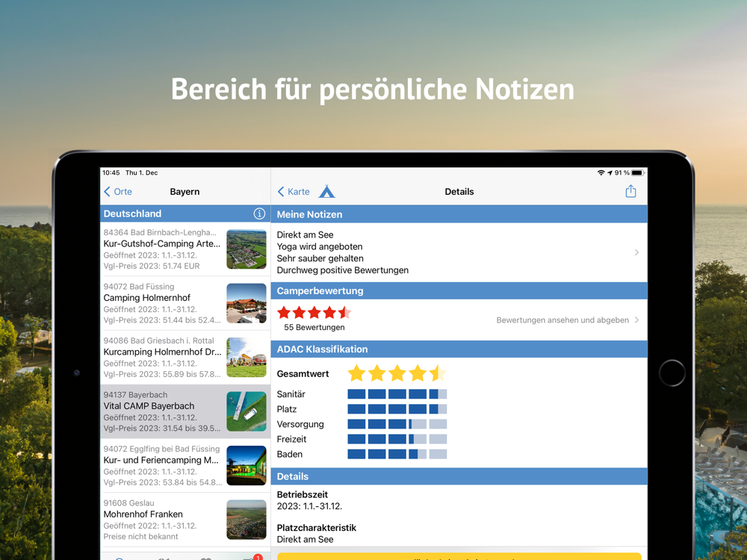
Task: Click the yellow Gesamtwert star rating
Action: [397, 373]
